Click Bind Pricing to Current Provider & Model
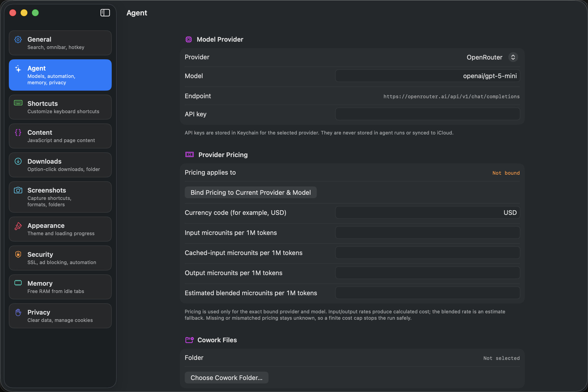The width and height of the screenshot is (588, 392). pyautogui.click(x=250, y=193)
